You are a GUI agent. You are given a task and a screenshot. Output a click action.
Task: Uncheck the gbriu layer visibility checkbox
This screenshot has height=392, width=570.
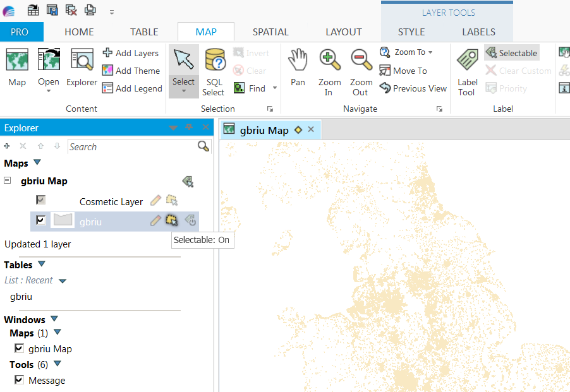tap(40, 220)
